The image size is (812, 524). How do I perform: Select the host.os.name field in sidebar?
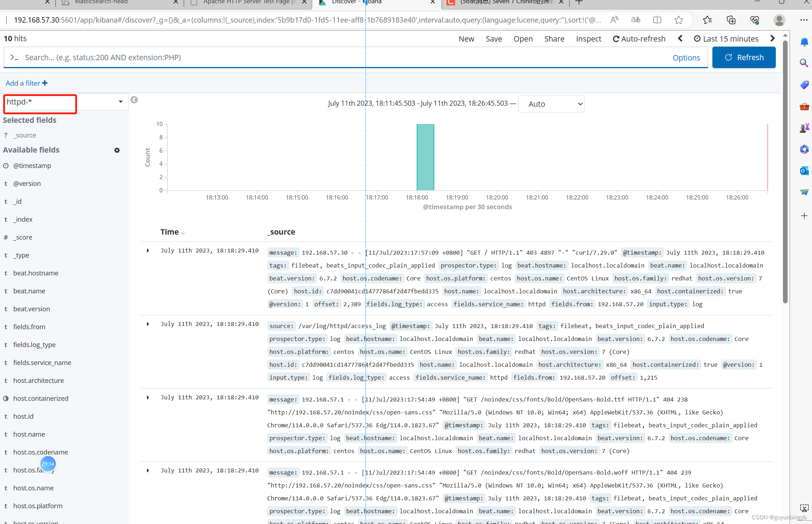[33, 488]
